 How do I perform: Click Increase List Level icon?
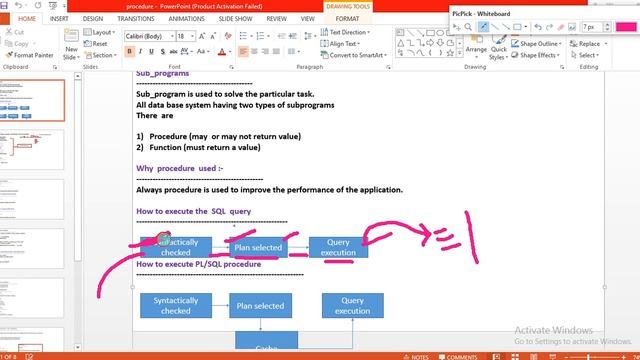pyautogui.click(x=293, y=36)
